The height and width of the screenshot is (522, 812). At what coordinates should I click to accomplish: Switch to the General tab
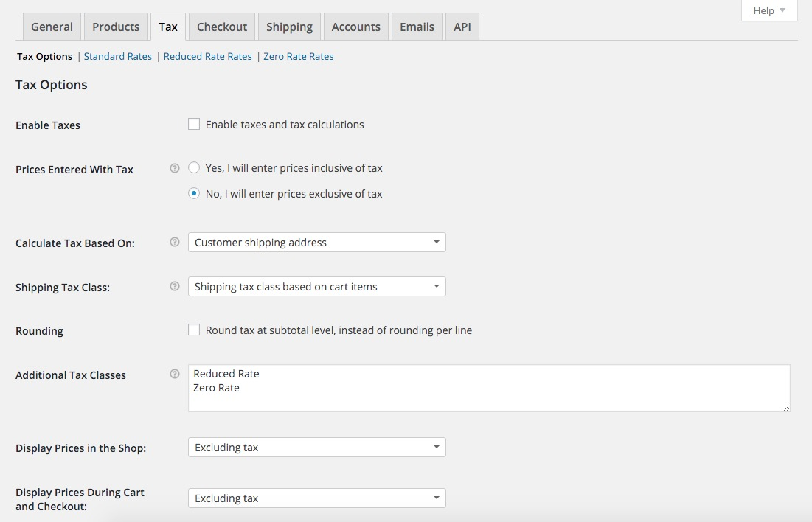pos(52,27)
